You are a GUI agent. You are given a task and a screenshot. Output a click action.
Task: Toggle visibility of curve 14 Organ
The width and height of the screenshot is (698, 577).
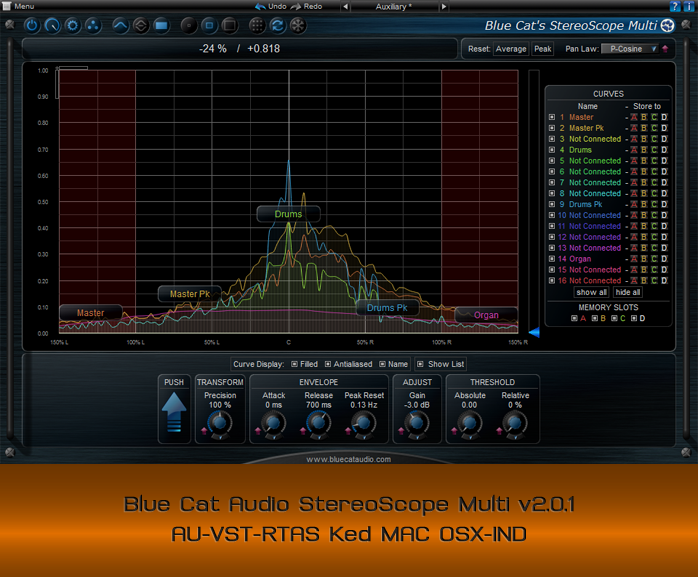tap(552, 259)
